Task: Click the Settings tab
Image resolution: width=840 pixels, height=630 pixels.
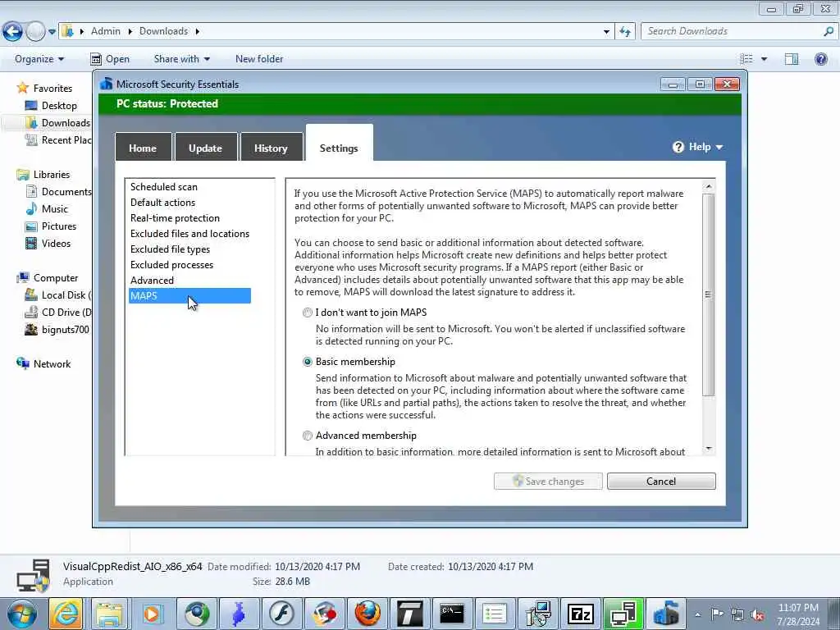Action: (339, 143)
